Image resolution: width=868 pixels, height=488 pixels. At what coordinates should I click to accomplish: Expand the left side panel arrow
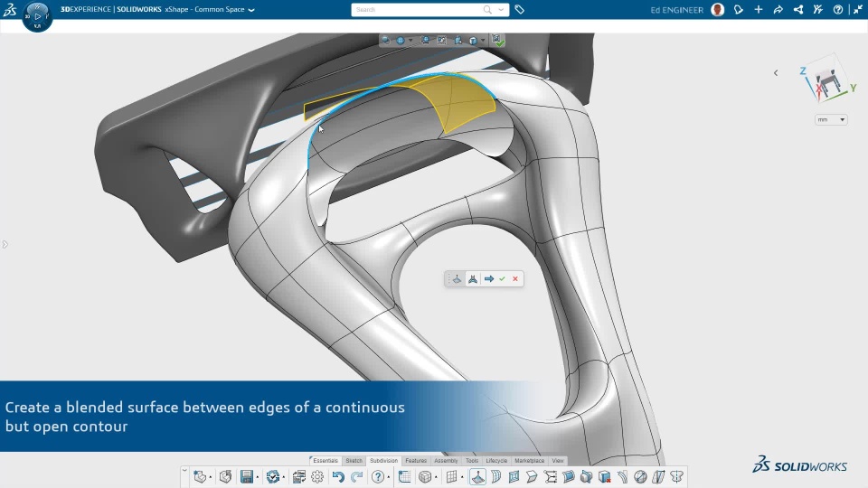(5, 244)
